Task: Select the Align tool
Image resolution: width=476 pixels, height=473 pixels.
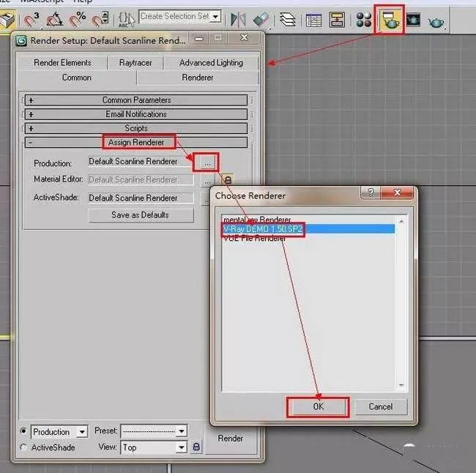Action: pyautogui.click(x=261, y=20)
